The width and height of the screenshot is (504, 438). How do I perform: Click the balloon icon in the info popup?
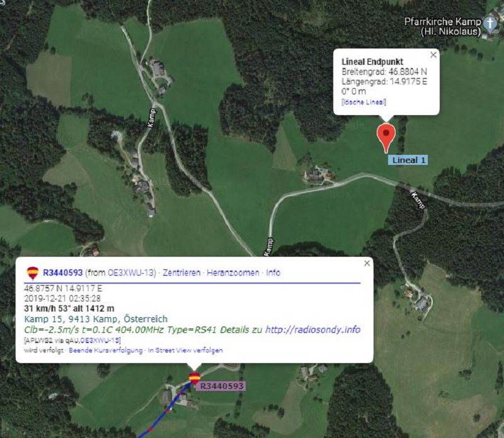33,273
